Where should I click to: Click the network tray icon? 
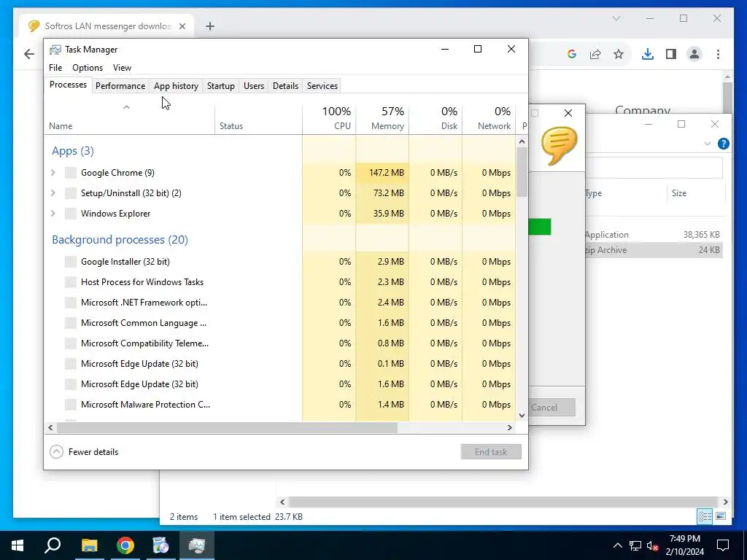(635, 545)
